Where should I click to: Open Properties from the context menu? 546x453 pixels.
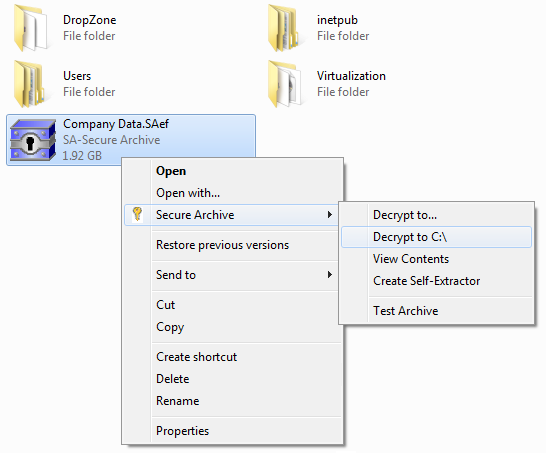coord(182,431)
